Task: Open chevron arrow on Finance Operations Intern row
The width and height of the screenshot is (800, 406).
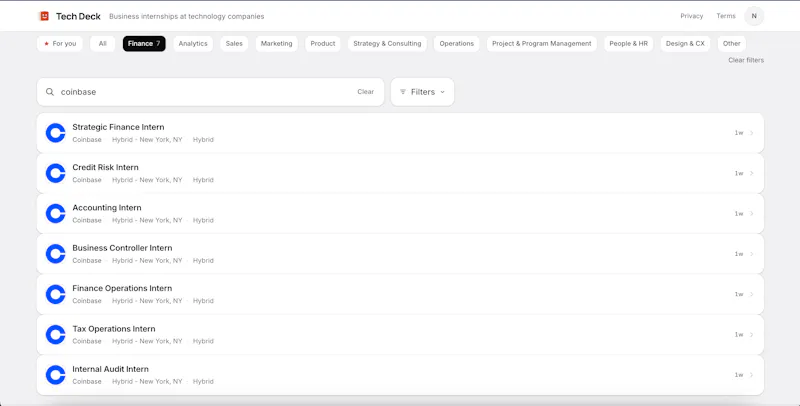Action: coord(752,294)
